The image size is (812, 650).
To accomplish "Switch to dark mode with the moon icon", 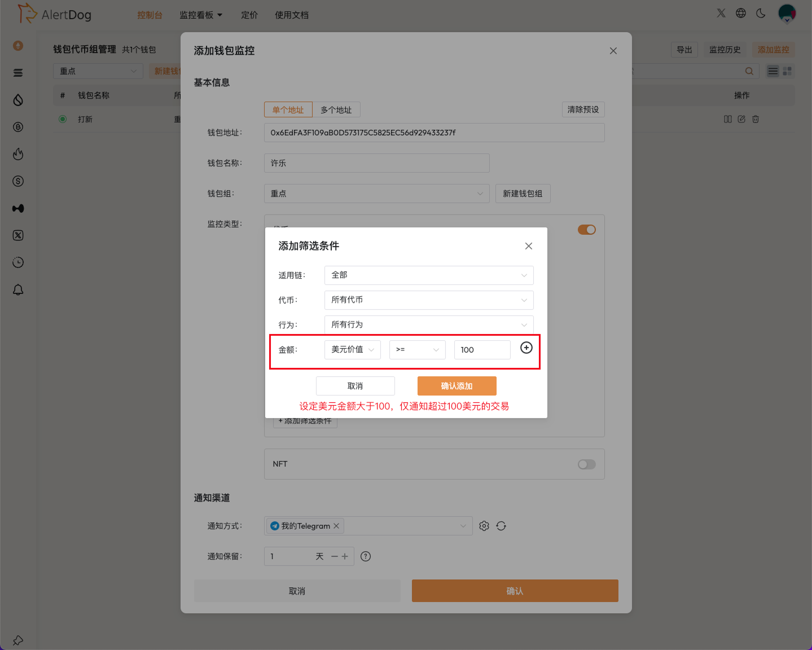I will 761,12.
